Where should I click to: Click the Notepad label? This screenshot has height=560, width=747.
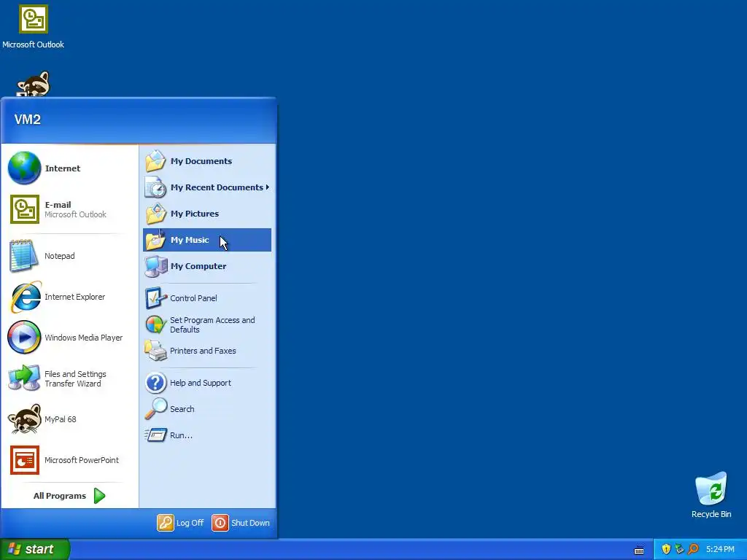[x=60, y=256]
